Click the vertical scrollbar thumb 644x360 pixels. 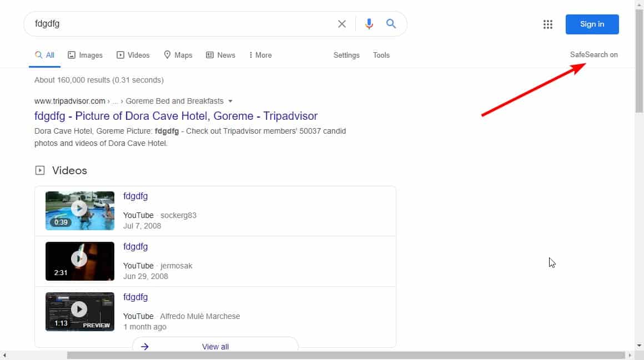tap(639, 60)
